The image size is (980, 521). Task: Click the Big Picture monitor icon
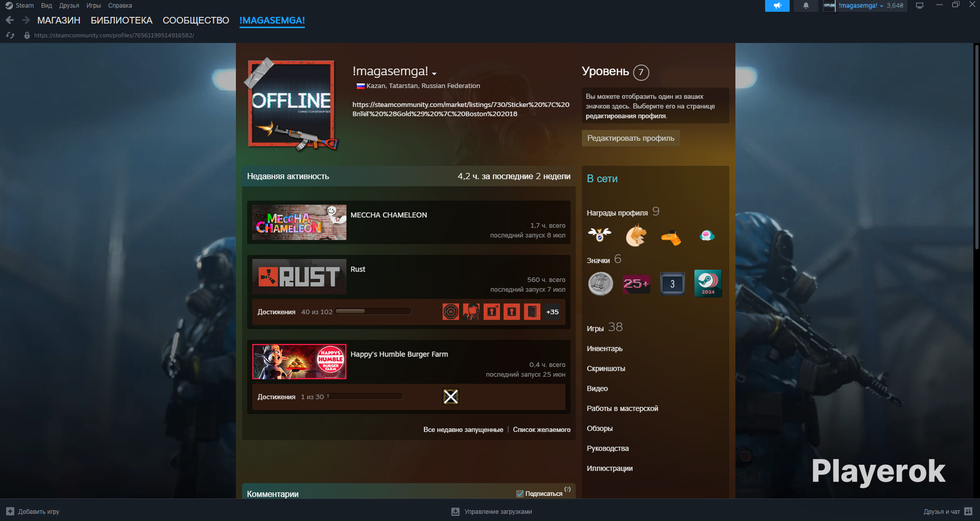pyautogui.click(x=920, y=6)
